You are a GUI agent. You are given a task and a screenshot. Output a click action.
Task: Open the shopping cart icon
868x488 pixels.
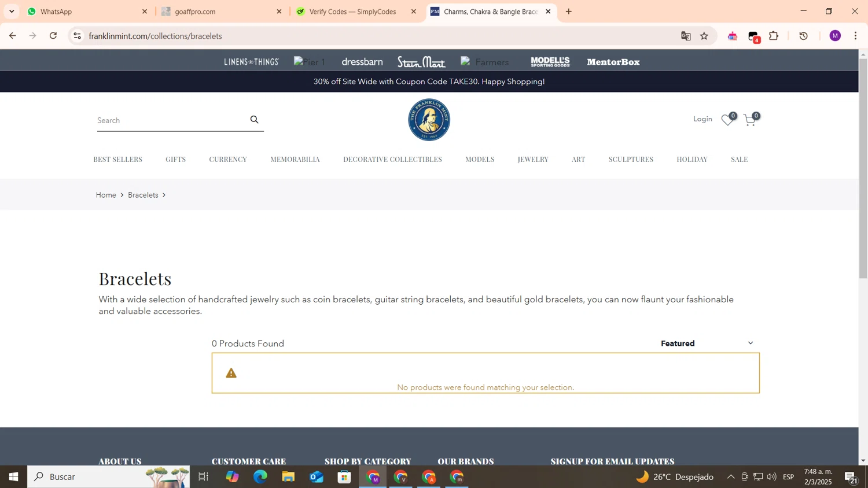751,120
